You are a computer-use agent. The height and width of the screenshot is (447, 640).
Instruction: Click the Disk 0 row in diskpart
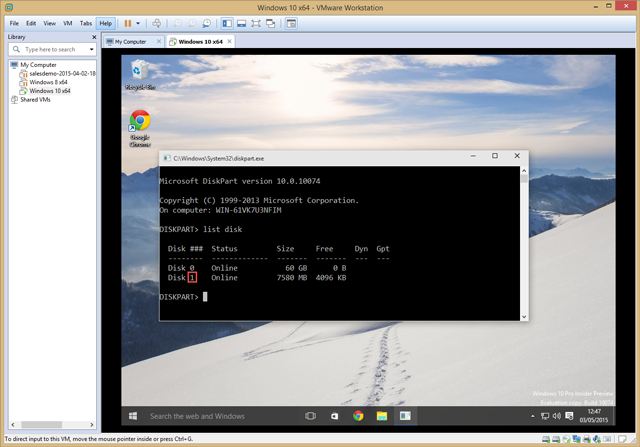[257, 268]
